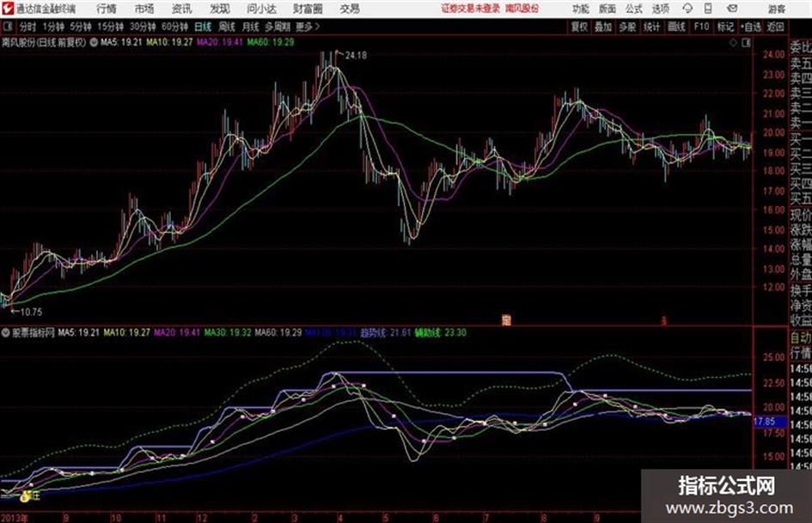Click the MA60: 19.29 label in the main chart
Screen dimensions: 812x523
(x=271, y=42)
